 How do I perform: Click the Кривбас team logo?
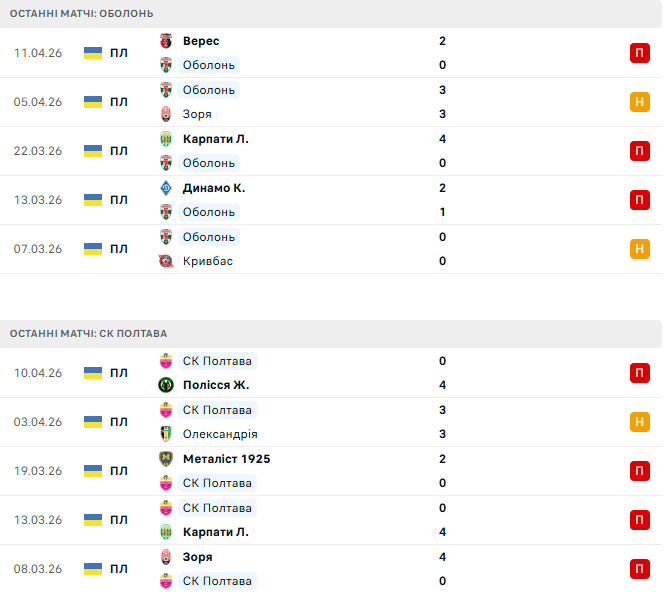167,261
